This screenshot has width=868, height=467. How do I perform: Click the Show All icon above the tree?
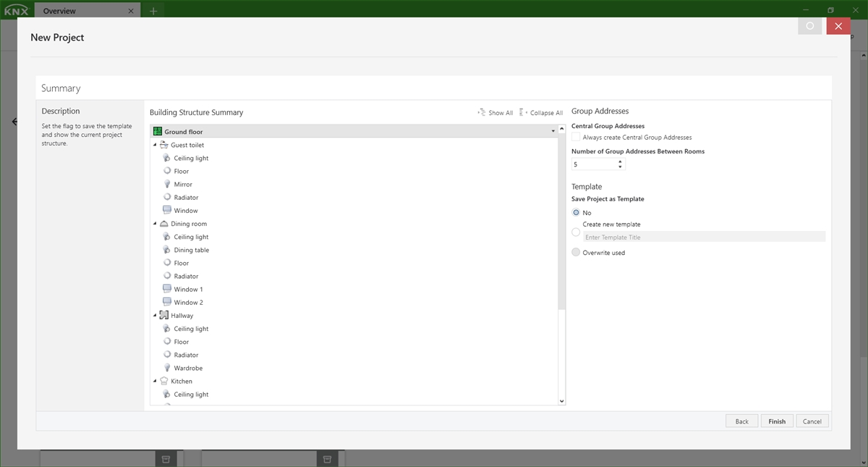pos(482,112)
